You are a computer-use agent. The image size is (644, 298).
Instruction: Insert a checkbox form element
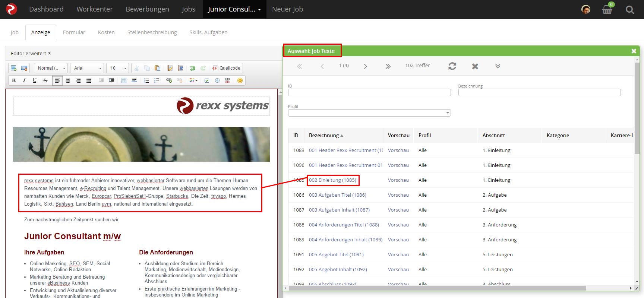(x=207, y=80)
